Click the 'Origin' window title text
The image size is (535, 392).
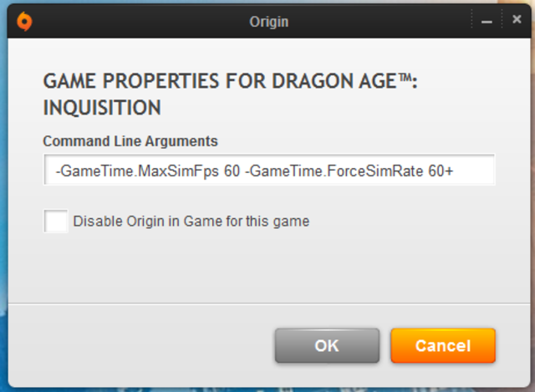point(268,22)
